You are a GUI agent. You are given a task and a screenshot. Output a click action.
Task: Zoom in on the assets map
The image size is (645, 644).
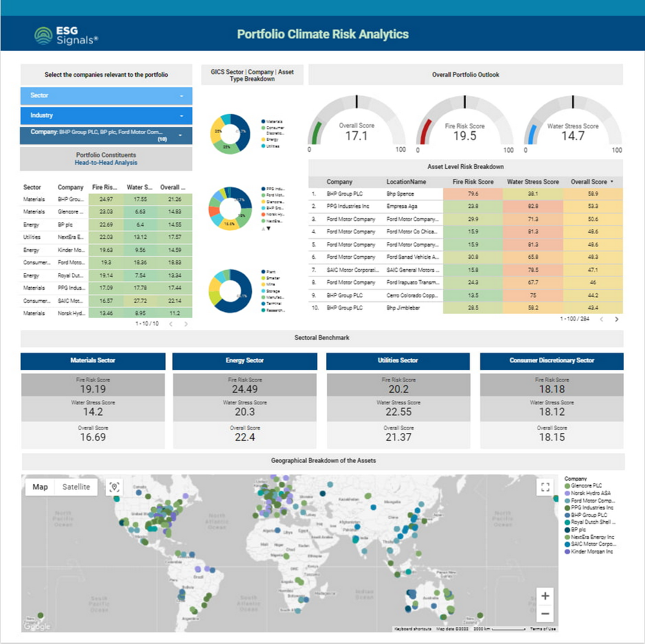[545, 596]
